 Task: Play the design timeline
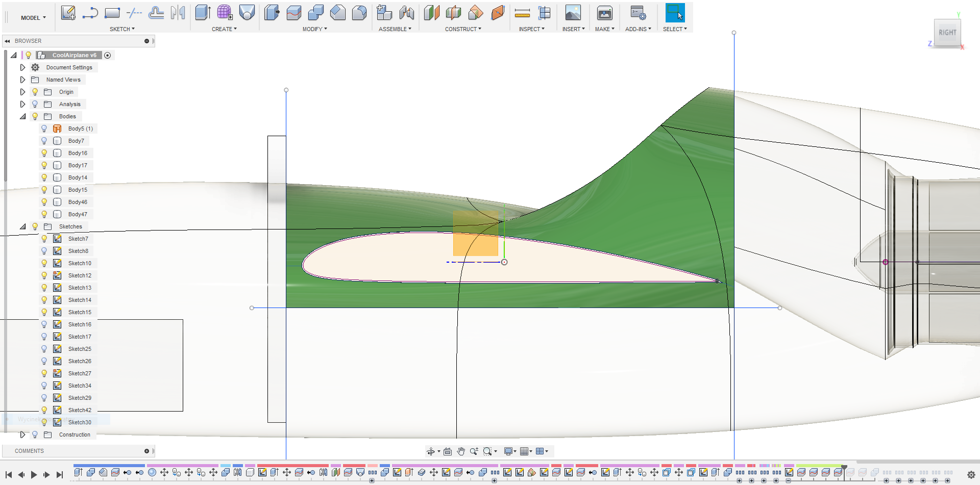(x=34, y=475)
